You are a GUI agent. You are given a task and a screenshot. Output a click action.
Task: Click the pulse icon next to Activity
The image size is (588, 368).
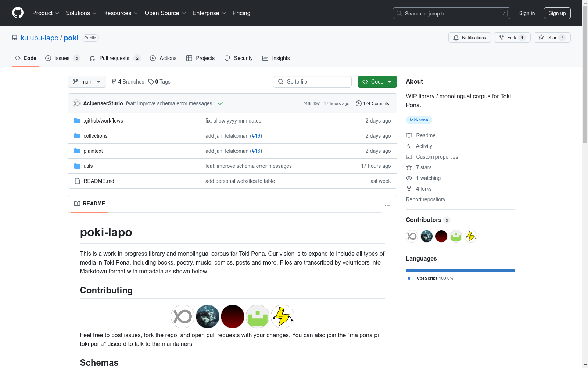pyautogui.click(x=409, y=146)
